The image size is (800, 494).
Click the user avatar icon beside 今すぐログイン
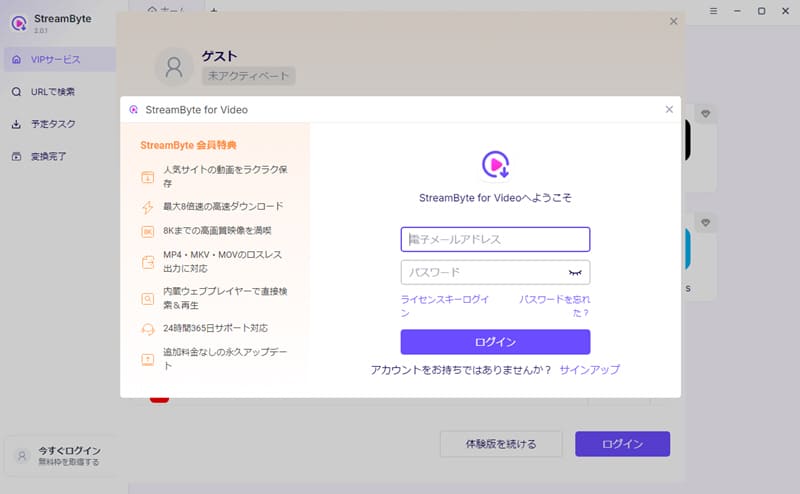tap(21, 456)
